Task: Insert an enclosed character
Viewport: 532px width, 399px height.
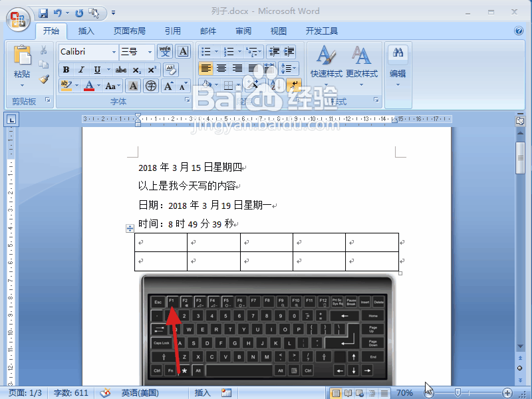Action: (151, 86)
